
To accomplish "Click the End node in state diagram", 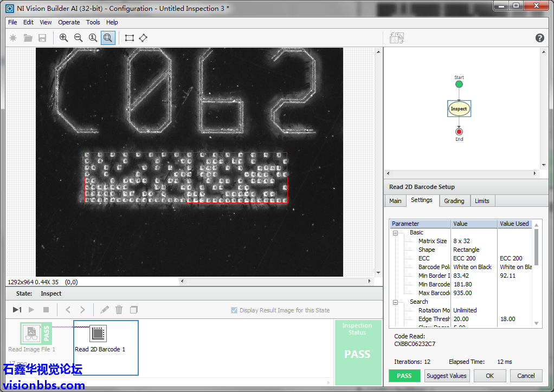I will [459, 132].
